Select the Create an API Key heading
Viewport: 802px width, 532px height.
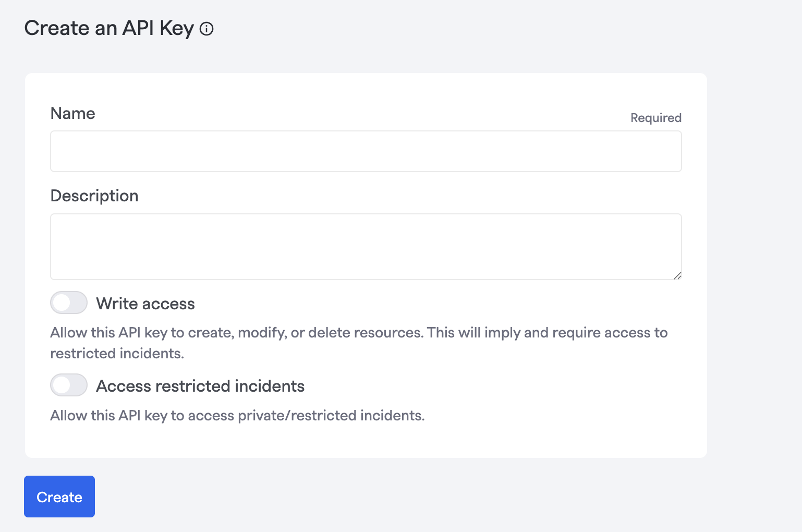click(109, 28)
